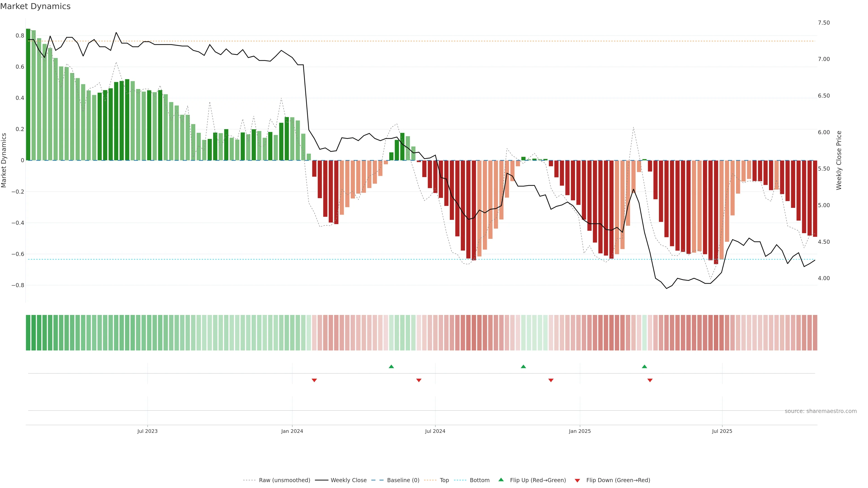The width and height of the screenshot is (868, 488).
Task: Click the darkest green heatmap strip cell
Action: pos(28,333)
